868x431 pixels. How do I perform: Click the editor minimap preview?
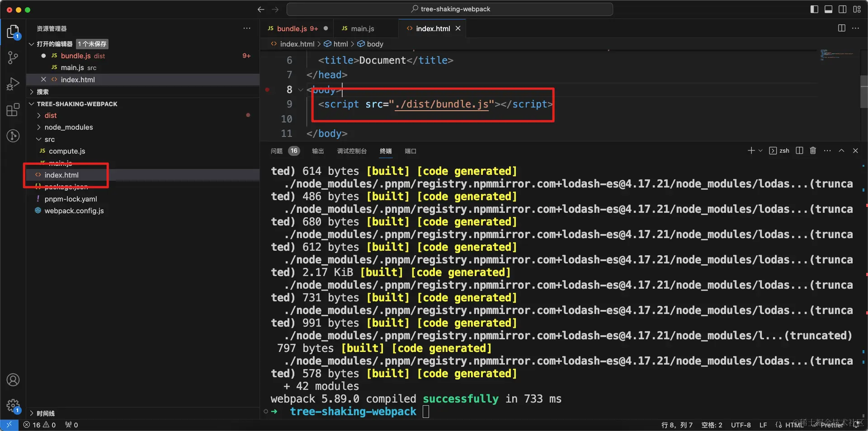pos(836,55)
